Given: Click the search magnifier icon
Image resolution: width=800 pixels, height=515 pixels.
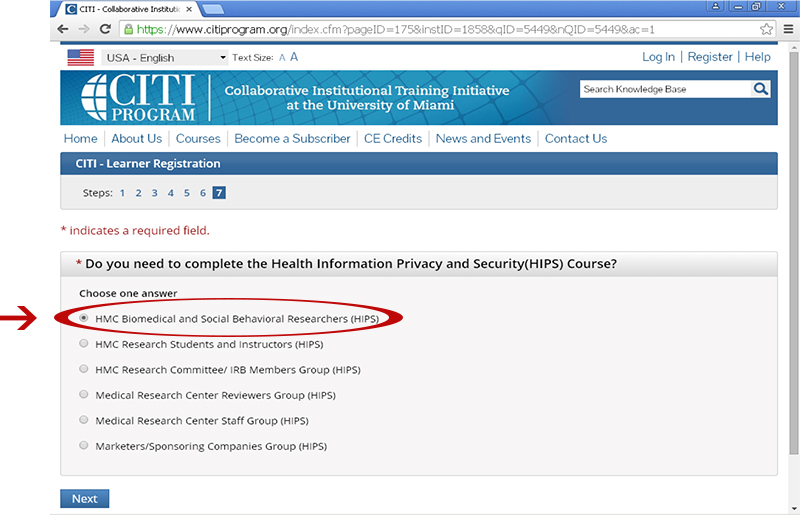Looking at the screenshot, I should click(x=761, y=89).
